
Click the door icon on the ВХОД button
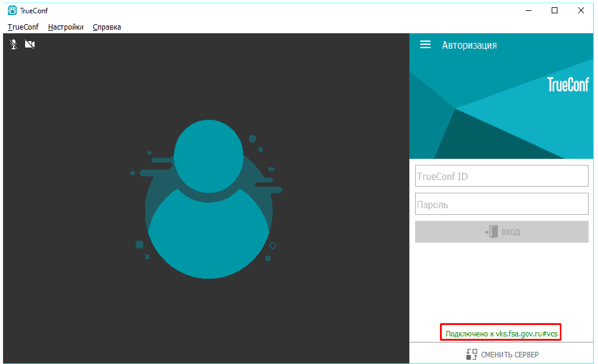pos(492,232)
